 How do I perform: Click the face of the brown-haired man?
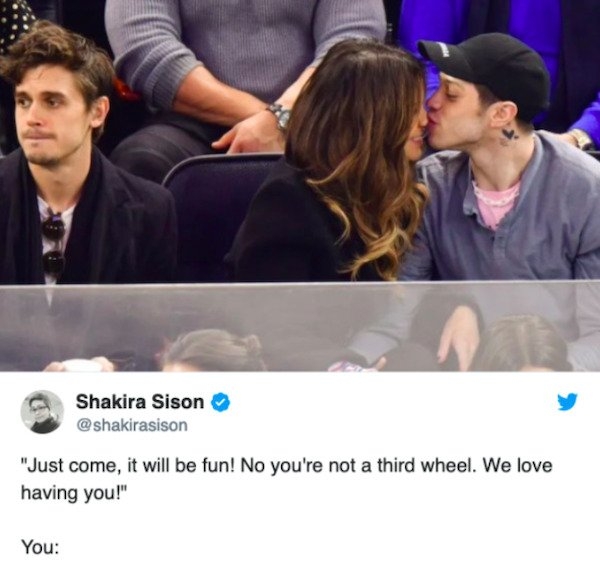coord(52,115)
